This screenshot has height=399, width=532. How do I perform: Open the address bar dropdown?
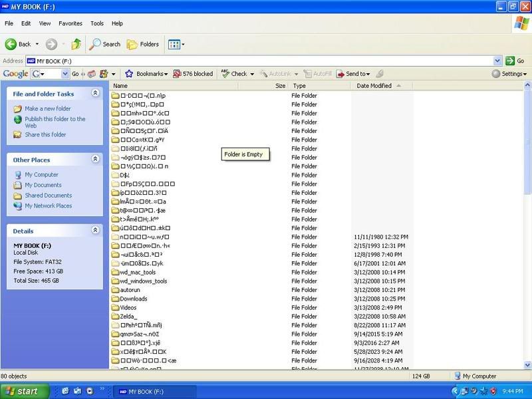[497, 61]
